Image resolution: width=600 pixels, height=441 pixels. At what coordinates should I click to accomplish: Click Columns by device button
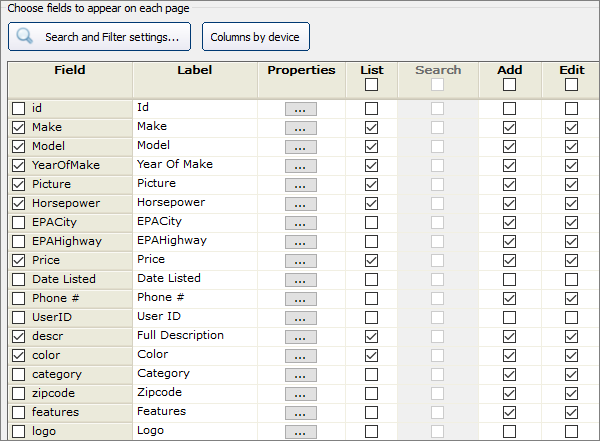(255, 37)
